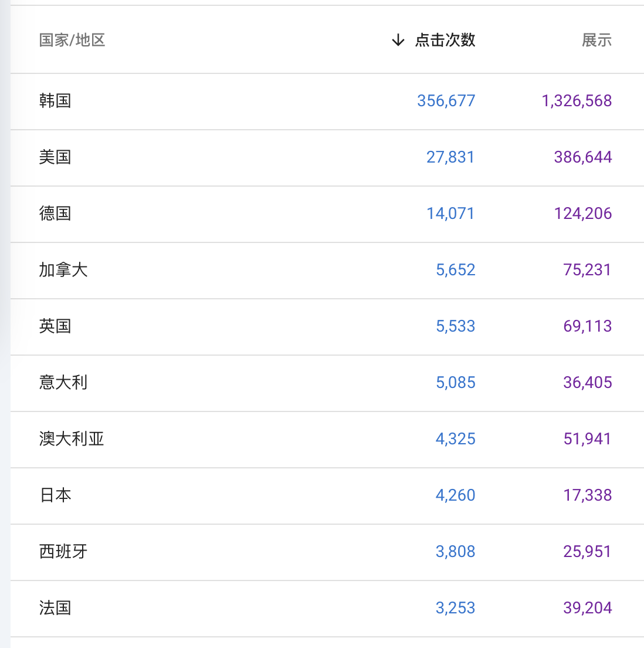Click the clicks value 4,260
This screenshot has height=648, width=644.
[456, 495]
